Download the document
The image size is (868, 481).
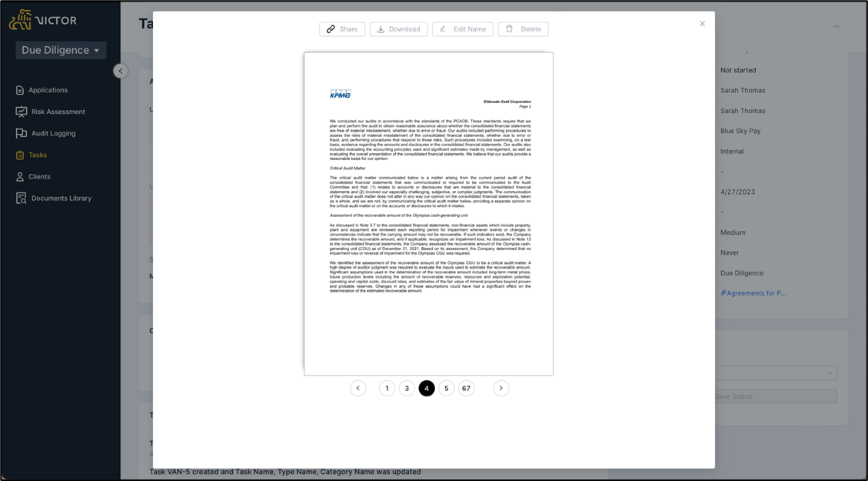398,29
